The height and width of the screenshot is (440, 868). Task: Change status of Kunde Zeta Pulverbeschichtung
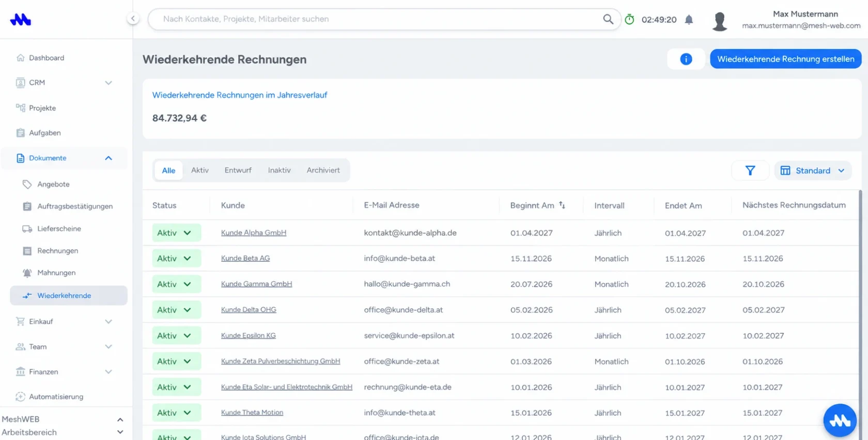(176, 361)
